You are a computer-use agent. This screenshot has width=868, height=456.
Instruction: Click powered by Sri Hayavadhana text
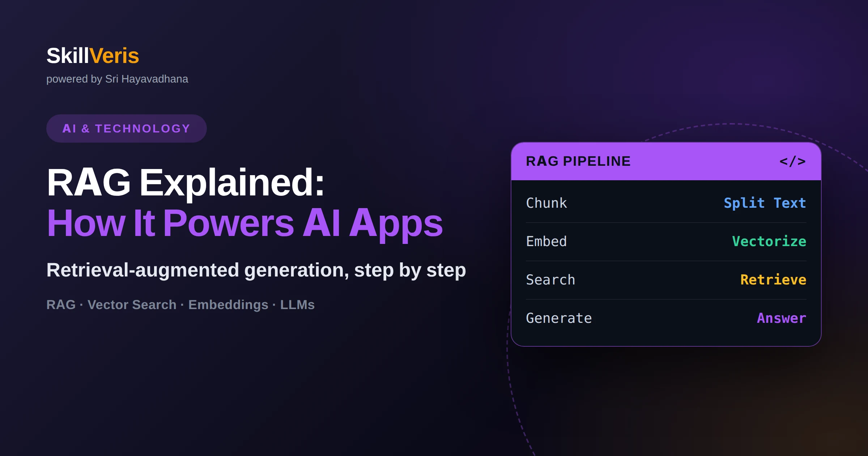pos(117,79)
